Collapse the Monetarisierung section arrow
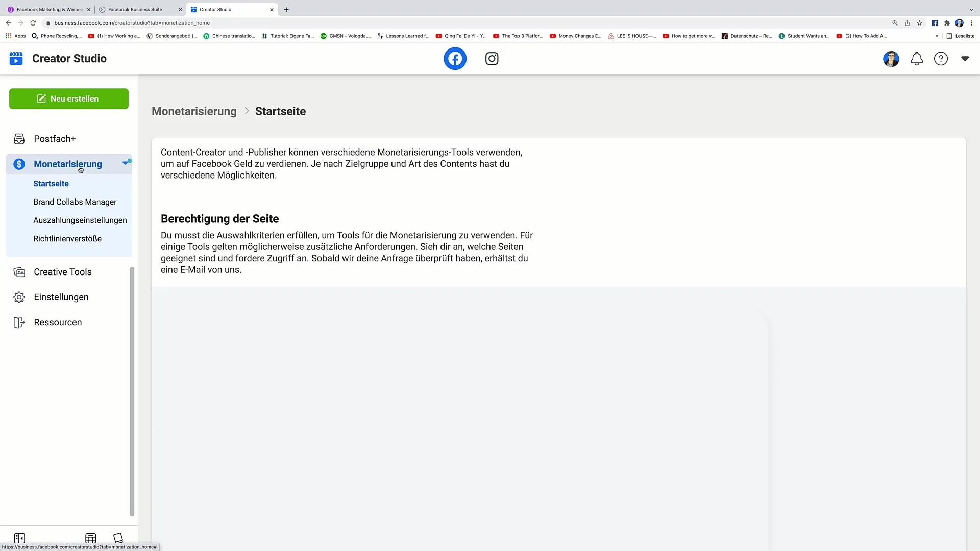The height and width of the screenshot is (551, 980). pyautogui.click(x=125, y=163)
